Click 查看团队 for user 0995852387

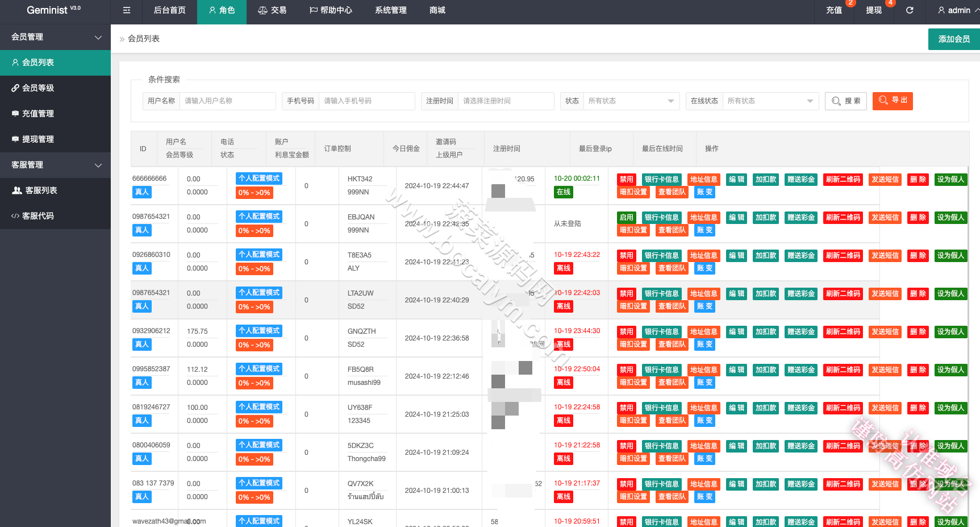[x=672, y=383]
